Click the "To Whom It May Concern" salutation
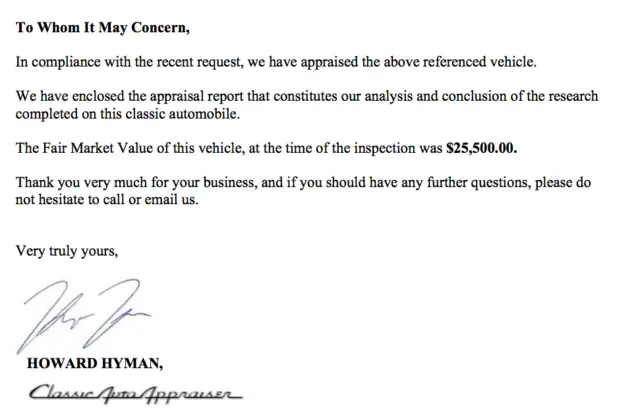This screenshot has height=413, width=640. tap(103, 28)
